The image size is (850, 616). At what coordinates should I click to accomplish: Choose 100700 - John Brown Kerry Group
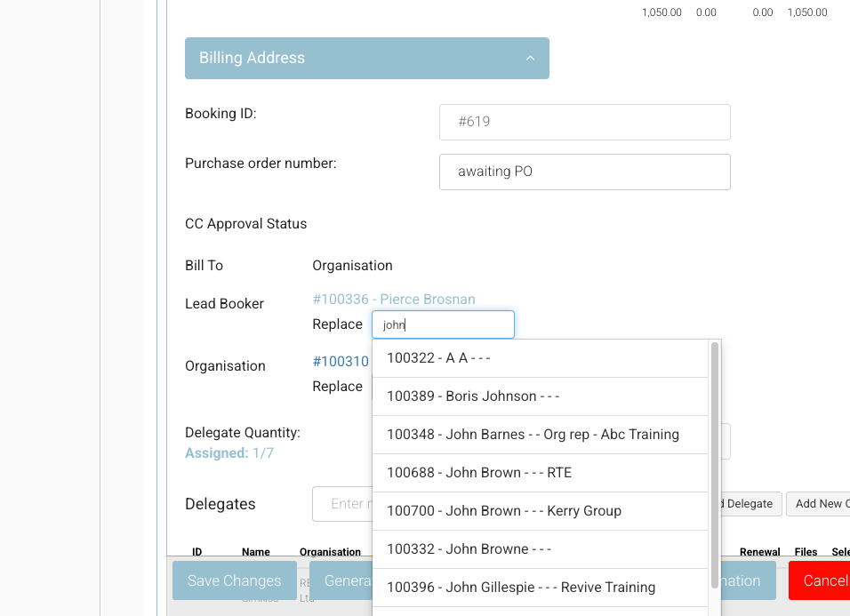coord(540,511)
